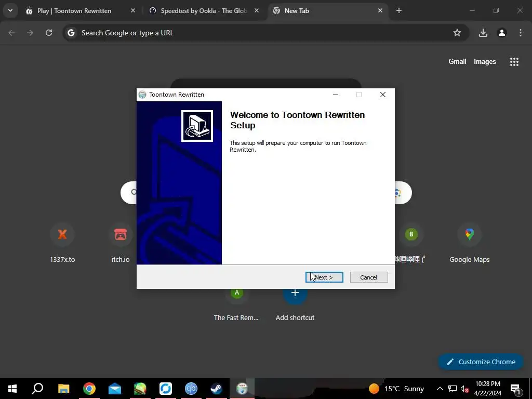Close the Speedtest by Ookla tab
Viewport: 532px width, 399px height.
click(x=257, y=10)
